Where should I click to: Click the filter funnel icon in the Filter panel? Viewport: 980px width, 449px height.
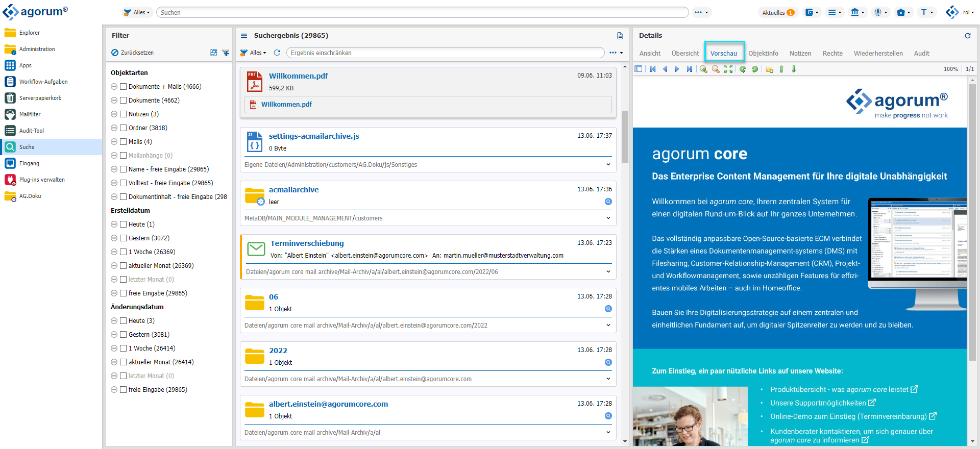(x=226, y=53)
